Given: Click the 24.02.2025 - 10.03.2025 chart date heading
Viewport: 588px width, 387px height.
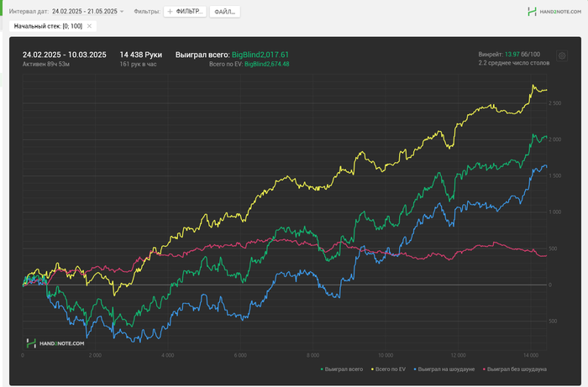Looking at the screenshot, I should click(x=64, y=55).
